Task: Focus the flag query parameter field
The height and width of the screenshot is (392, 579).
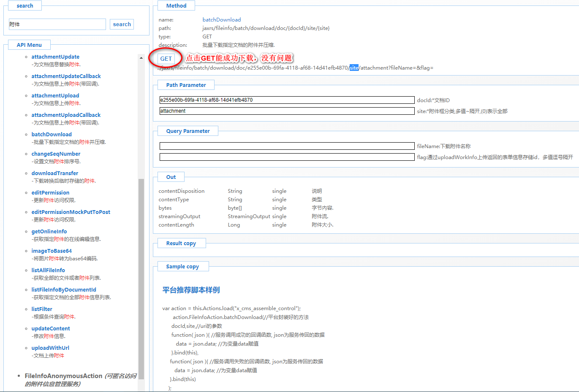Action: point(287,157)
